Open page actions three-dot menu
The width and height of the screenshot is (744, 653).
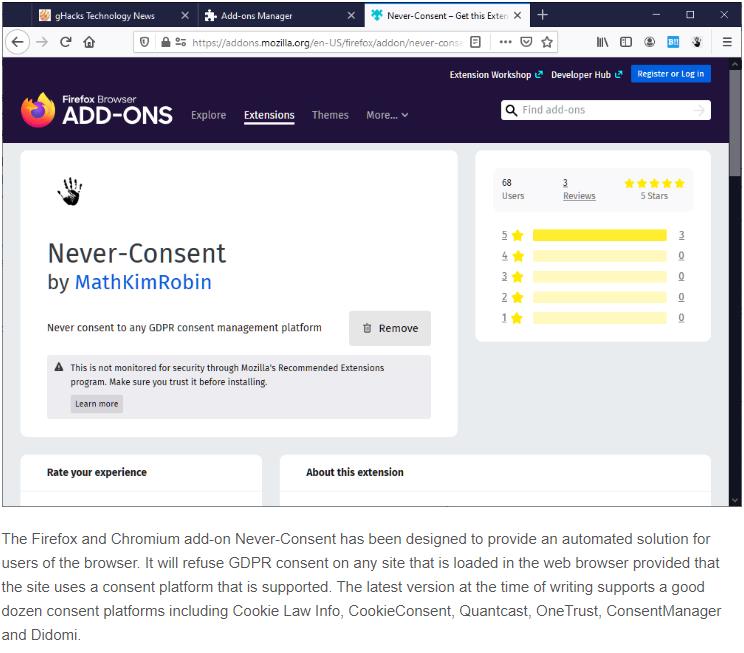pos(505,42)
